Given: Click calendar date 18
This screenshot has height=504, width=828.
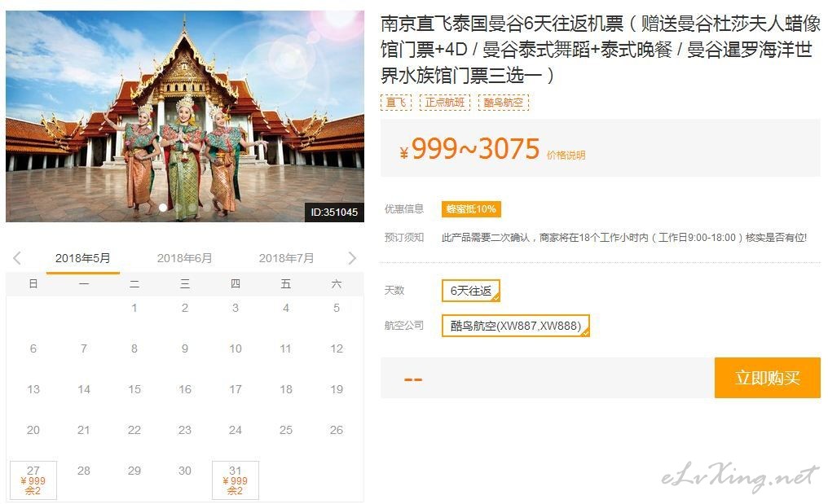Looking at the screenshot, I should pos(286,389).
